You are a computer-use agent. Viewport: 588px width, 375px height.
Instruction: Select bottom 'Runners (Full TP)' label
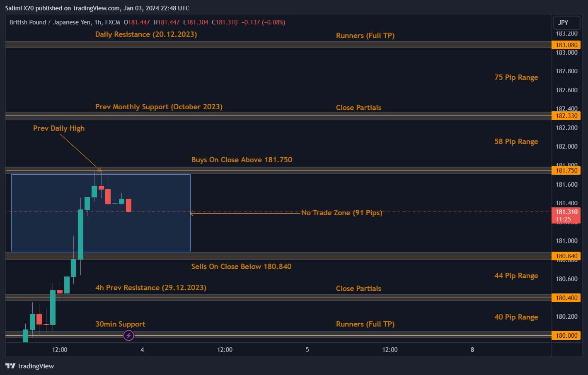(365, 324)
